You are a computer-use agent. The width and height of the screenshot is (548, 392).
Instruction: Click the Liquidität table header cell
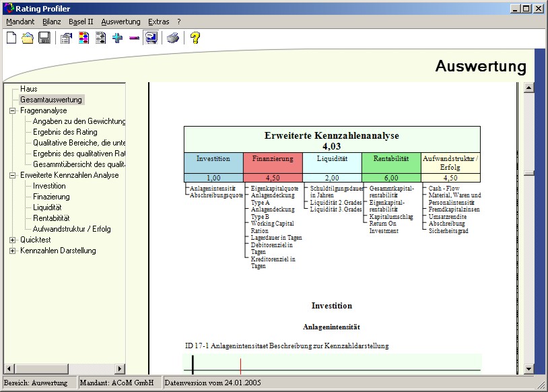tap(332, 162)
